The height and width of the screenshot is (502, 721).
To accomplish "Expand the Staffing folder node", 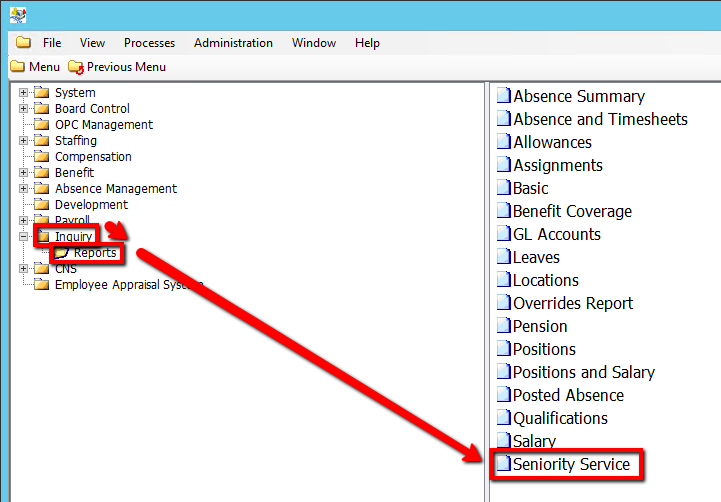I will pos(23,141).
